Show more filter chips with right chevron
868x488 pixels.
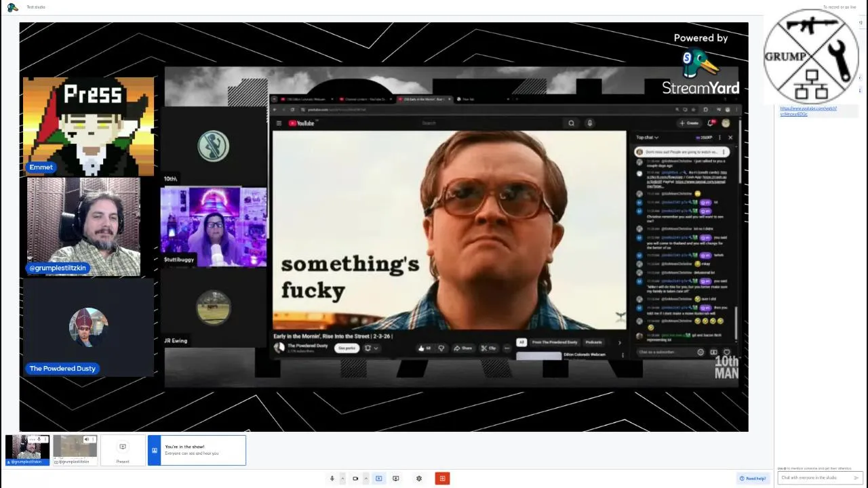point(619,342)
